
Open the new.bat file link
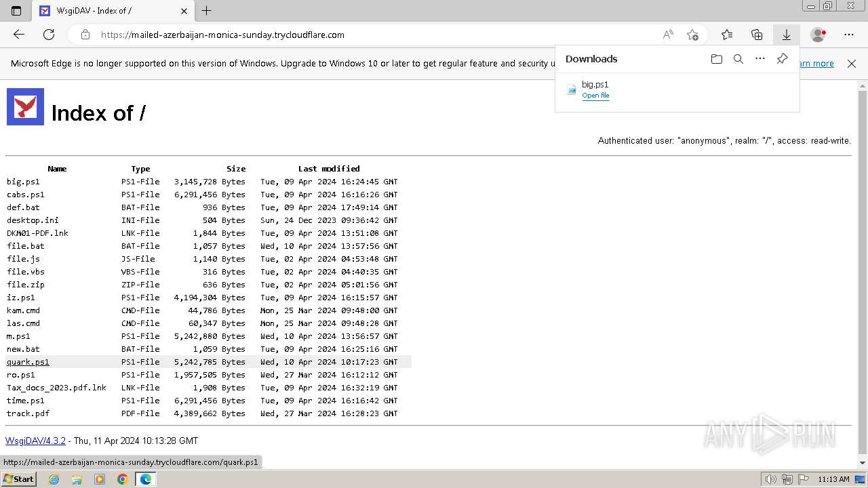click(x=23, y=349)
